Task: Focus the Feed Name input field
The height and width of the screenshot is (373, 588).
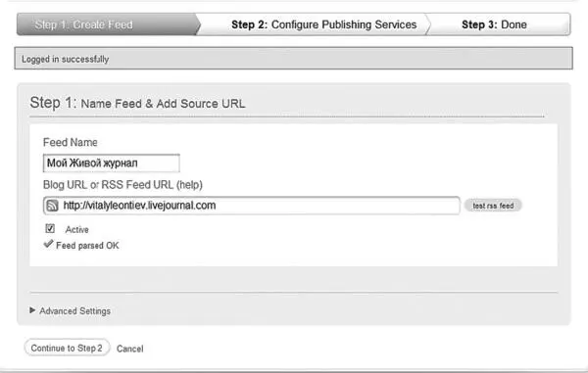Action: (112, 163)
